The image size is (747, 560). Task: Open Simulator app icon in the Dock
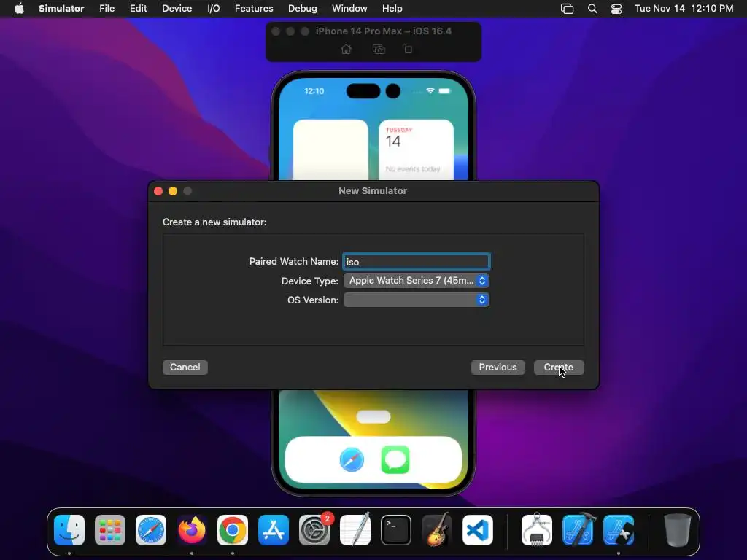619,530
